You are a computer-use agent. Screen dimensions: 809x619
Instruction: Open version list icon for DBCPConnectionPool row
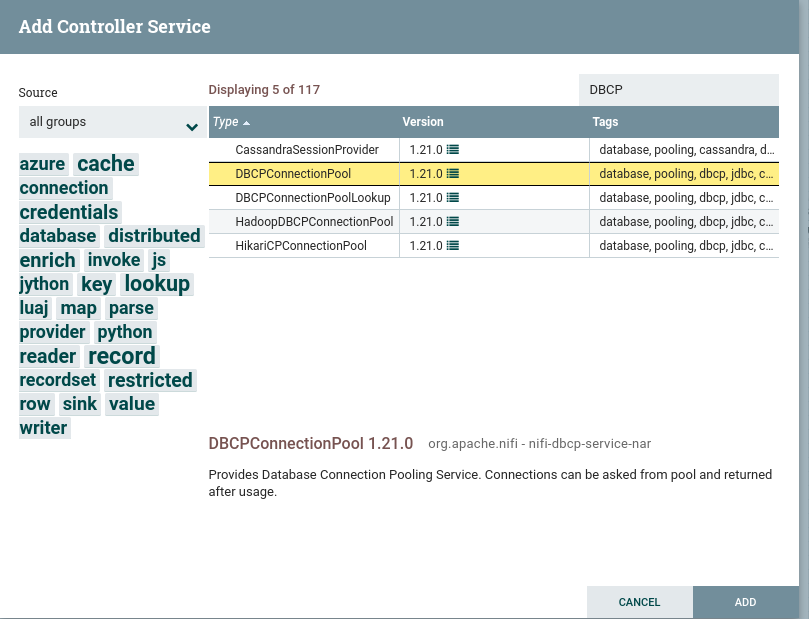click(x=452, y=174)
